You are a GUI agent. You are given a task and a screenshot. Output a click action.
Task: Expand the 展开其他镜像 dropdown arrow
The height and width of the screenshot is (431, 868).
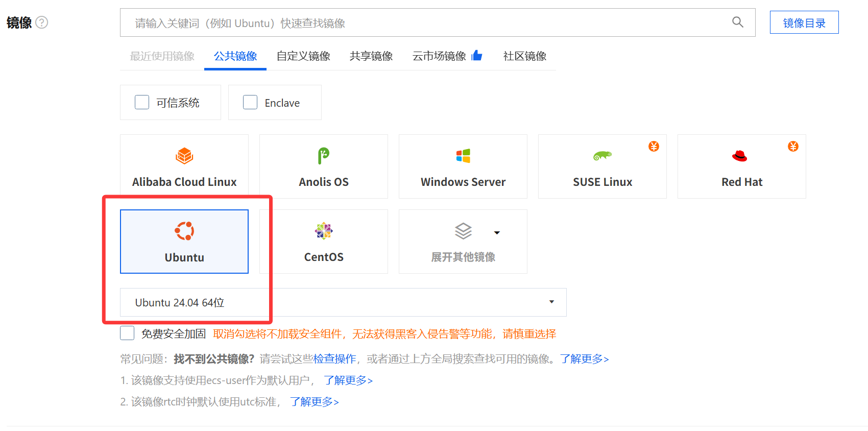click(497, 233)
